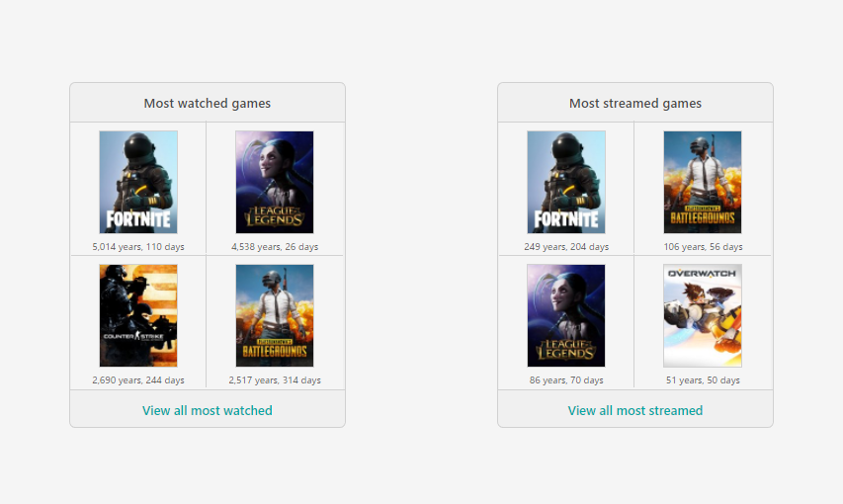Open League of Legends cover in Most watched games
The image size is (843, 504).
(274, 182)
